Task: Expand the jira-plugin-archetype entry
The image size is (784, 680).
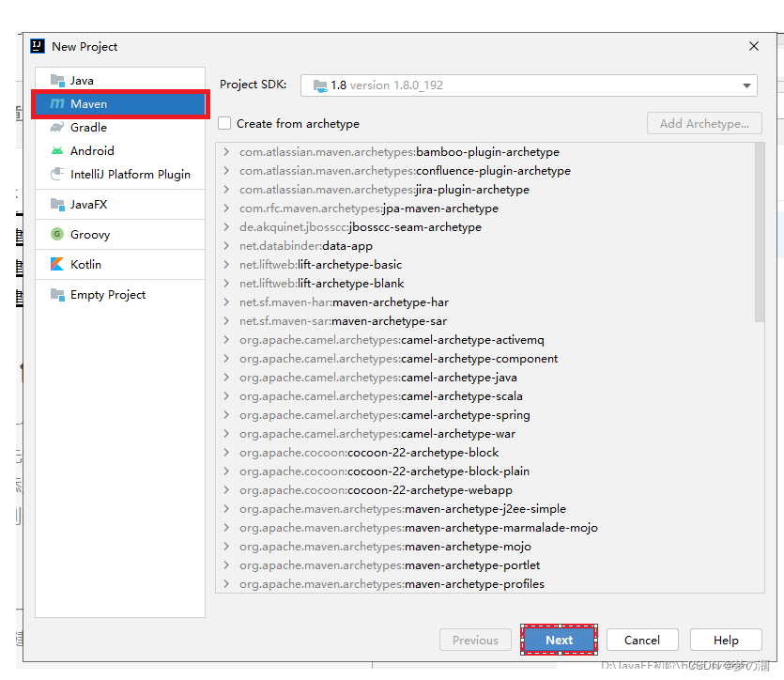Action: [x=226, y=189]
